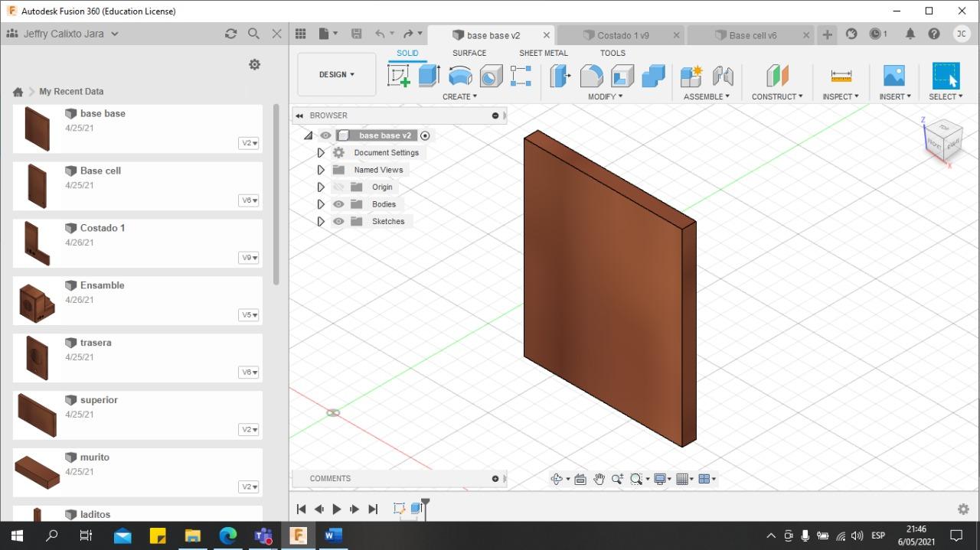
Task: Switch to the SURFACE ribbon tab
Action: point(469,54)
